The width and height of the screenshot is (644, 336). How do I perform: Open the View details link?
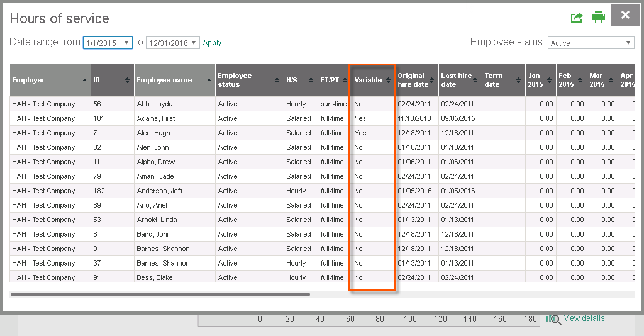pyautogui.click(x=584, y=318)
